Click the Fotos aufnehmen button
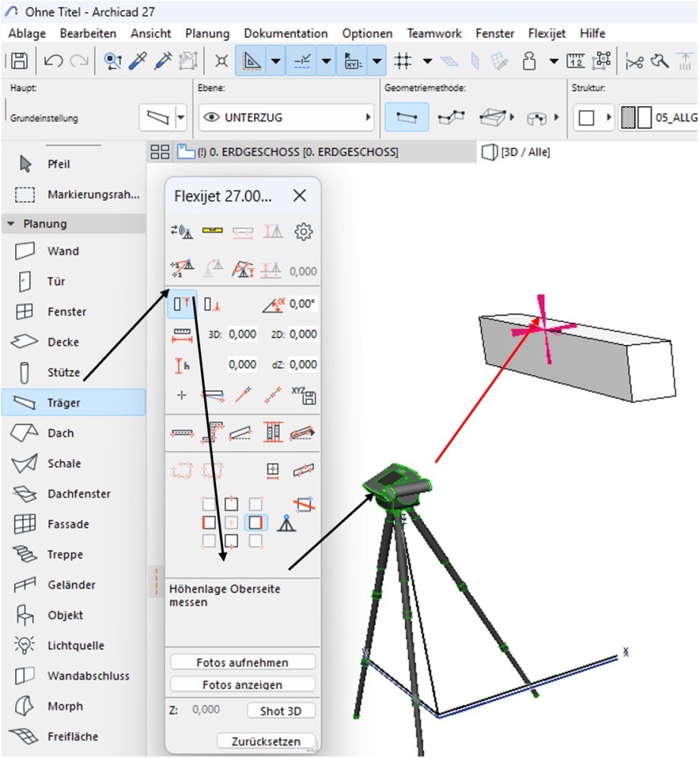Image resolution: width=700 pixels, height=758 pixels. 243,662
